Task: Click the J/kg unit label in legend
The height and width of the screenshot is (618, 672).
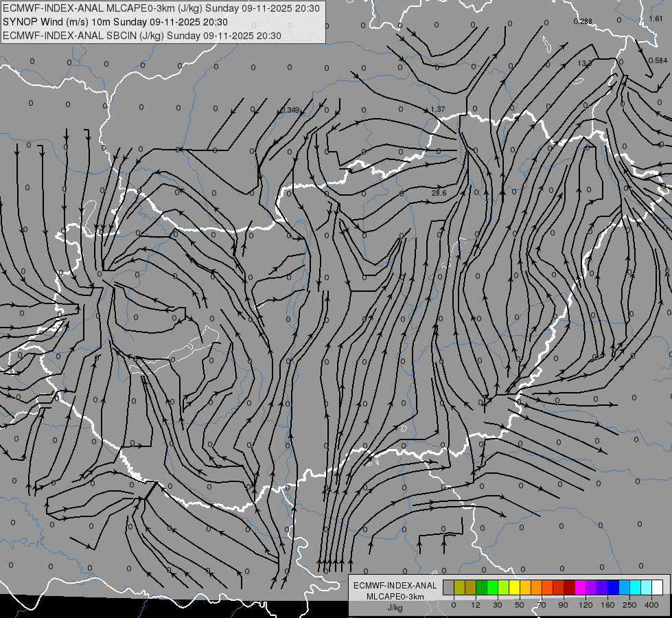Action: click(x=395, y=608)
